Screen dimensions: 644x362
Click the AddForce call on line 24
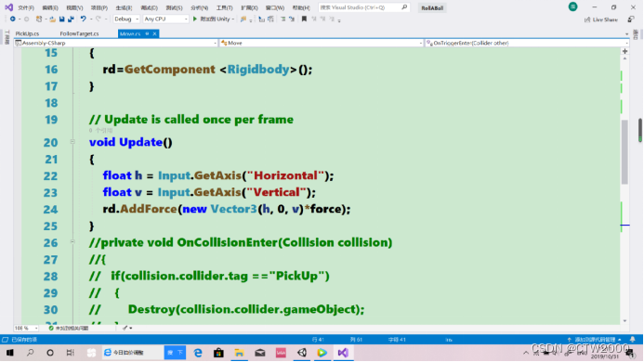pos(149,209)
